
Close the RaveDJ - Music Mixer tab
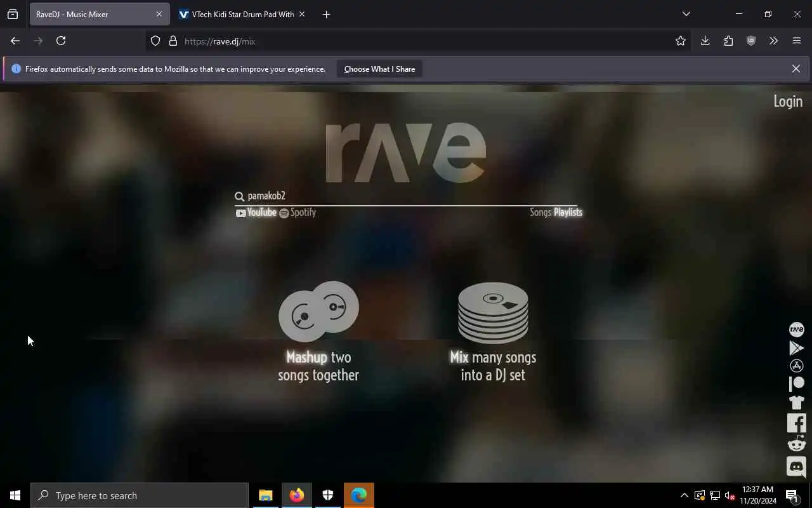(x=159, y=14)
